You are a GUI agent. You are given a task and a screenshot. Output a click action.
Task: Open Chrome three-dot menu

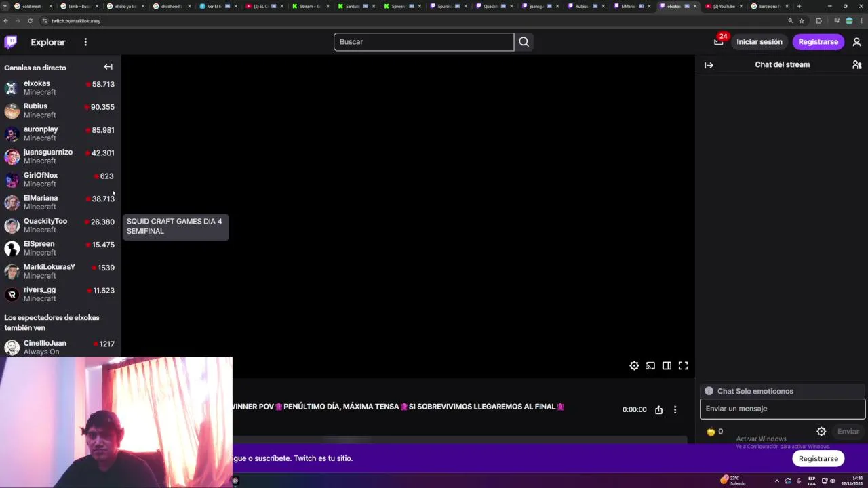(861, 21)
